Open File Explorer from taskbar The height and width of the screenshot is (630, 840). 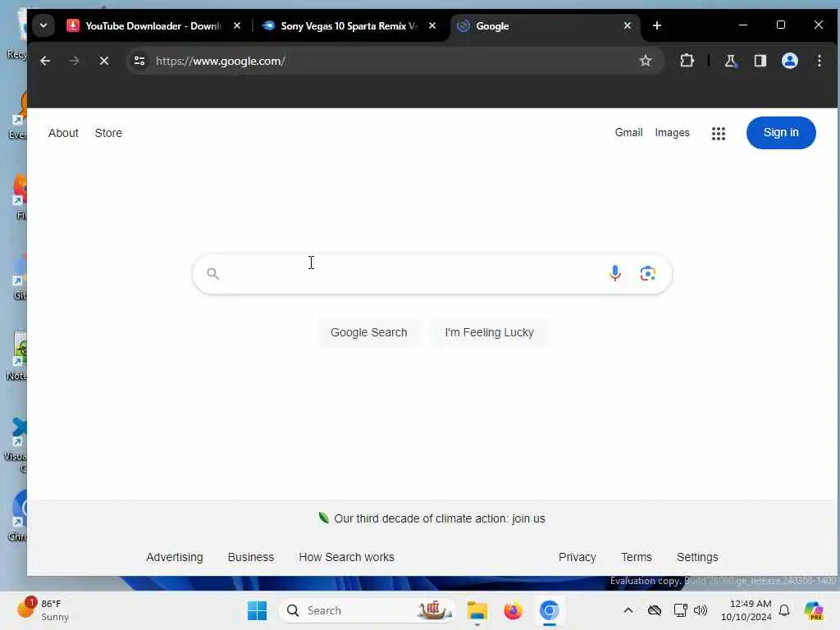click(x=477, y=610)
